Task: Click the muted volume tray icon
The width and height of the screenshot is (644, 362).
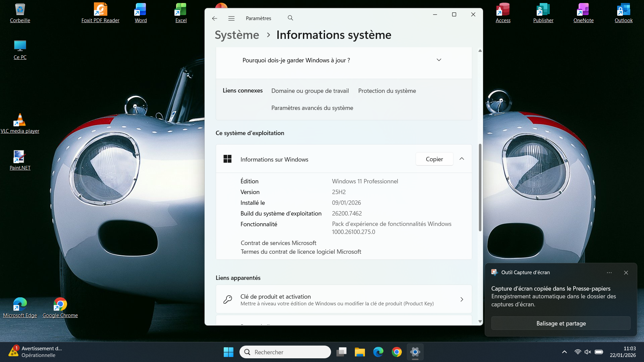Action: 588,352
